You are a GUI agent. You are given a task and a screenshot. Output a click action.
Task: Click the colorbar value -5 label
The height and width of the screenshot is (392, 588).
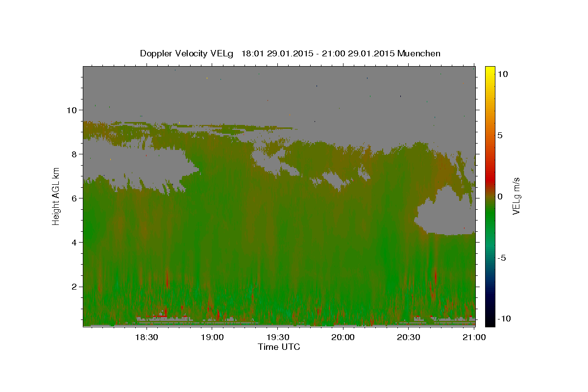[501, 258]
